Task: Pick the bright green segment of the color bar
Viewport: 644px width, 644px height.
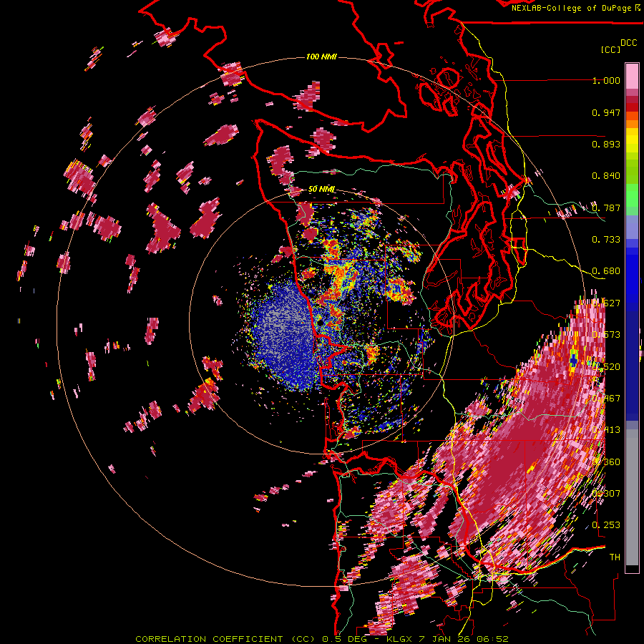Action: 632,195
